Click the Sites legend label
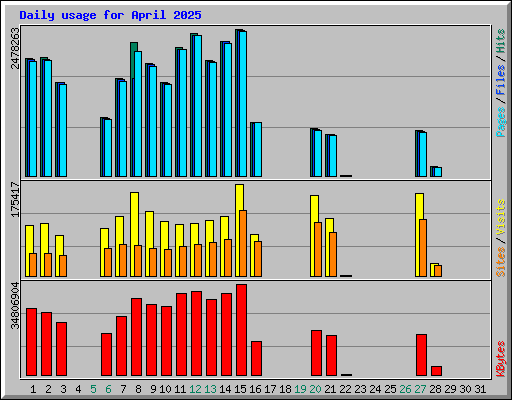This screenshot has width=512, height=400. (x=501, y=262)
